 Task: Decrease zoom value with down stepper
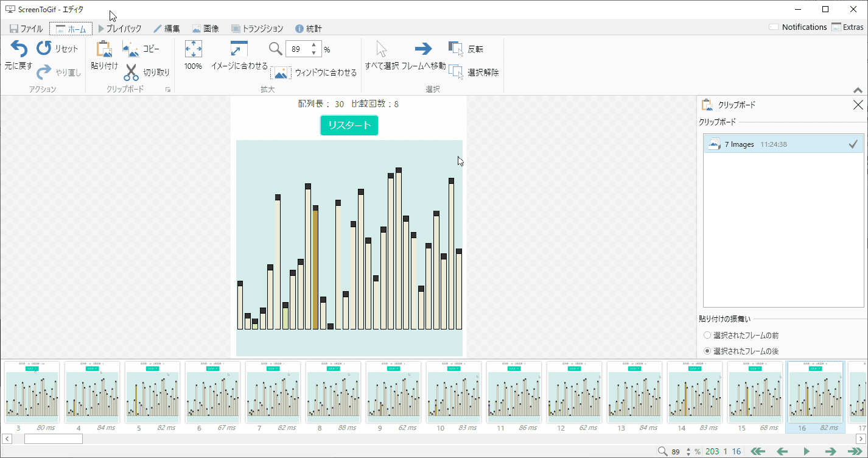[313, 53]
